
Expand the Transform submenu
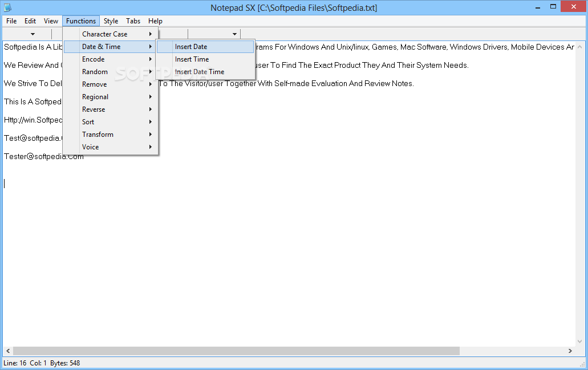point(110,134)
